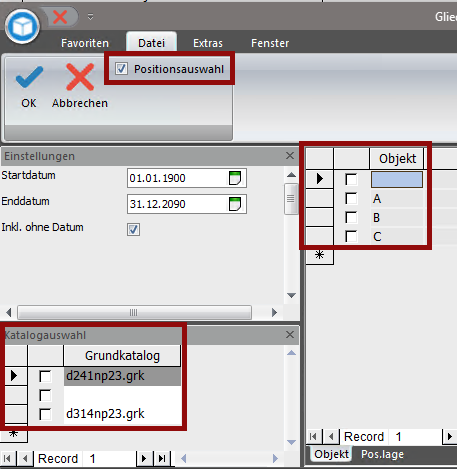Go to next record in Katalogauswahl navigator
This screenshot has width=457, height=469.
pos(144,459)
